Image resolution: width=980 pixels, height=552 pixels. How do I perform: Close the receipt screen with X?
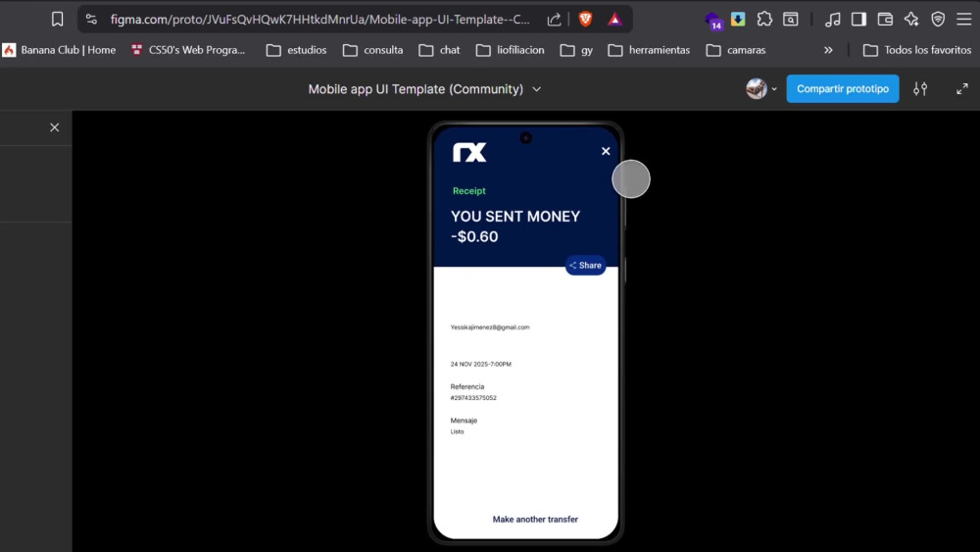[606, 151]
